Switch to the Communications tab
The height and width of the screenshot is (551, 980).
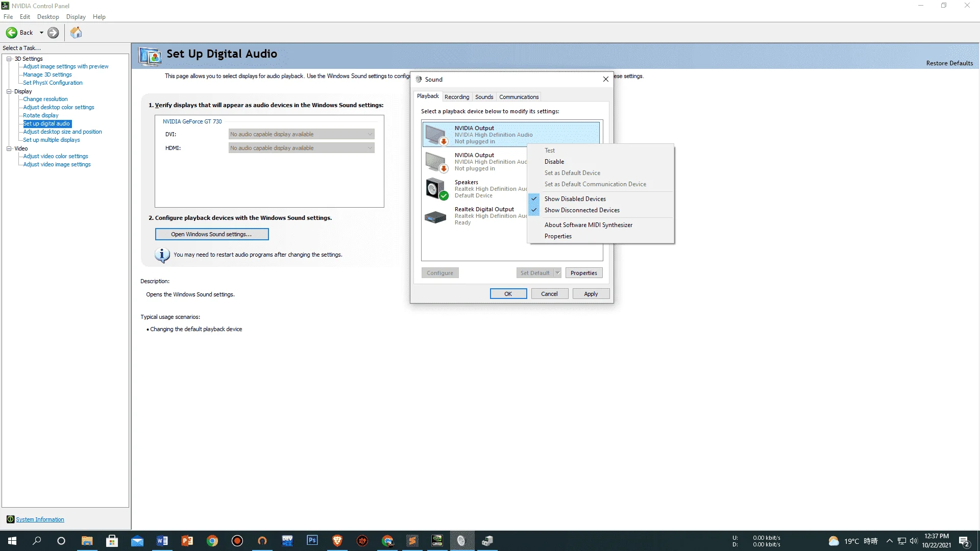coord(519,97)
